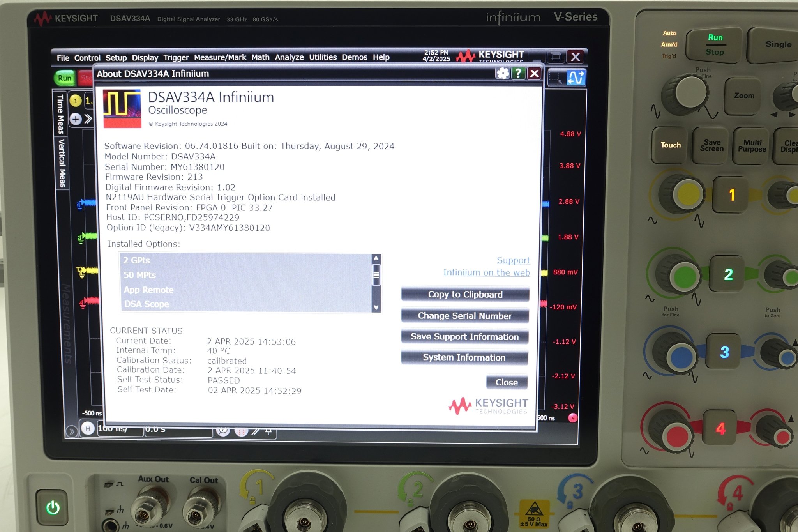798x532 pixels.
Task: Open About dialog settings gear icon
Action: coord(503,73)
